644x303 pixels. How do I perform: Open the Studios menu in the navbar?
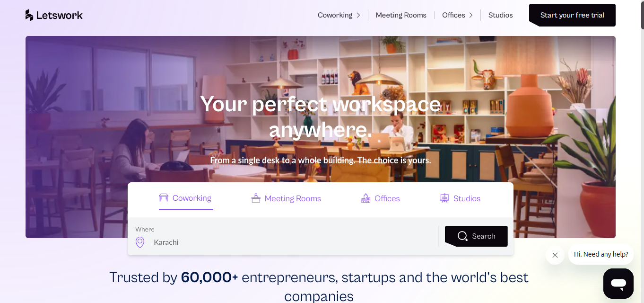pos(500,15)
